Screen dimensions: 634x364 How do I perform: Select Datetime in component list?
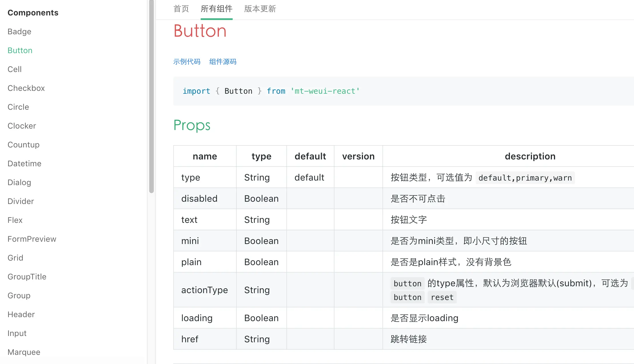(x=24, y=163)
